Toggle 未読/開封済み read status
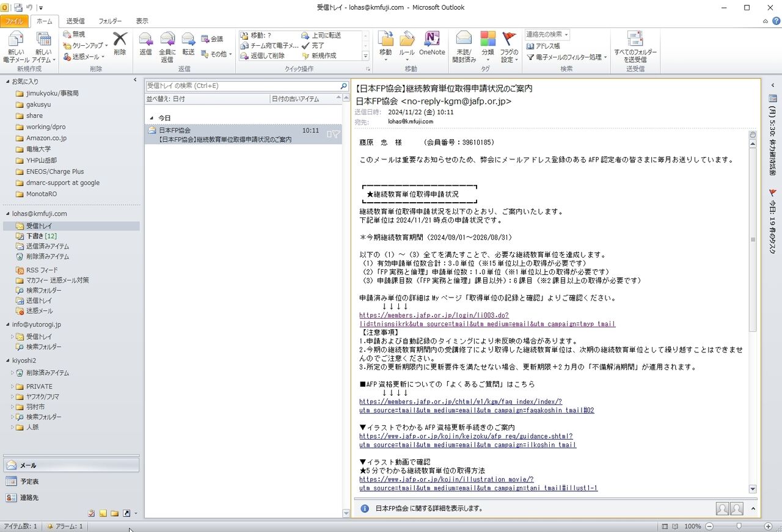This screenshot has height=532, width=782. [x=464, y=47]
